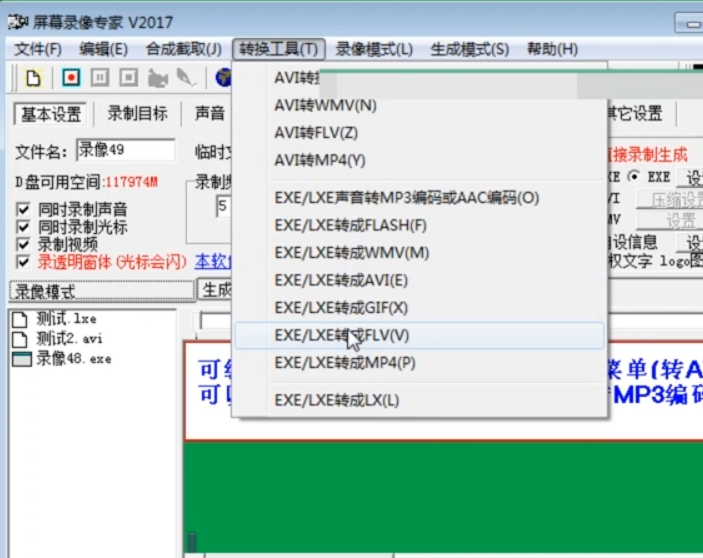Select 录像48.exe file icon in list

pos(22,359)
